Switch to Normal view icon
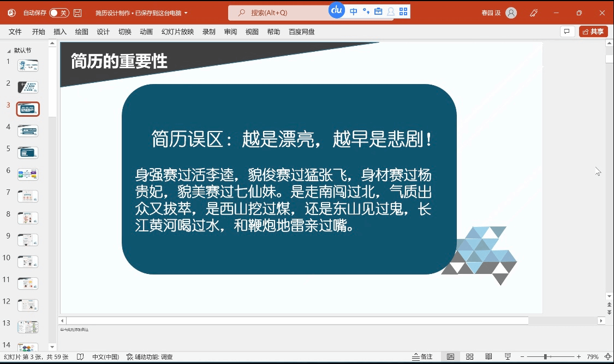Screen dimensions: 614x364 coord(450,357)
